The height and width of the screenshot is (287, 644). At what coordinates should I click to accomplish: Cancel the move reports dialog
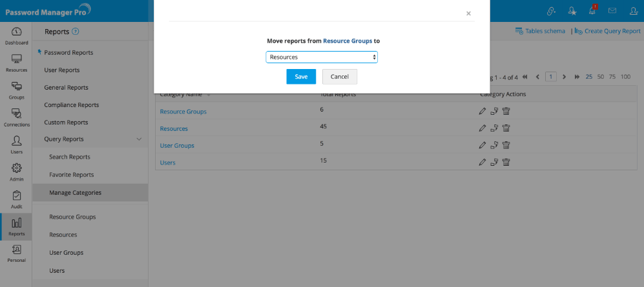(340, 77)
